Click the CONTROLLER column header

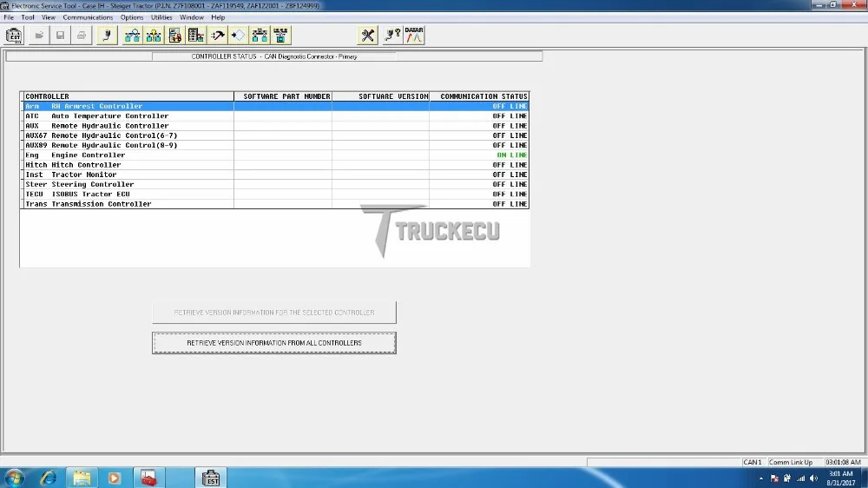coord(128,96)
